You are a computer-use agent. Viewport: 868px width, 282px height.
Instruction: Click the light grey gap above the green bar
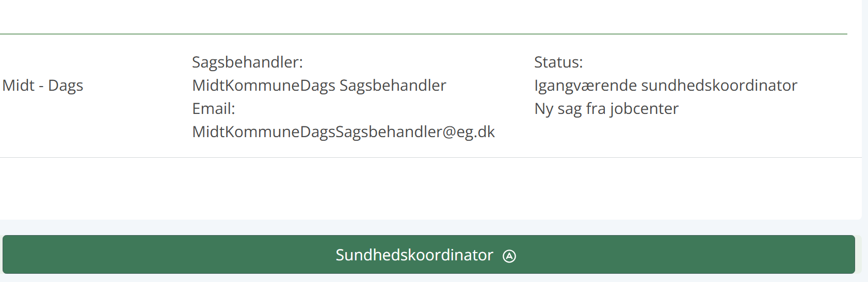[x=431, y=227]
